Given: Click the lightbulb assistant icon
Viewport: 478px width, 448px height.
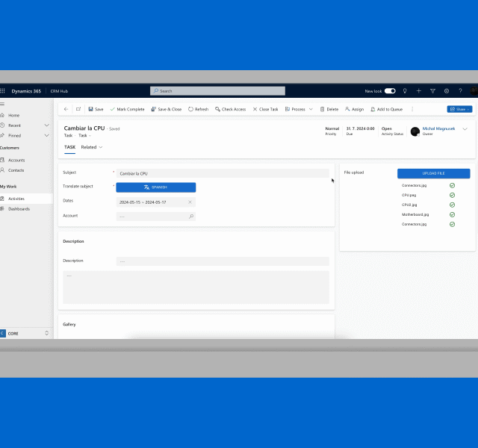Looking at the screenshot, I should (405, 91).
